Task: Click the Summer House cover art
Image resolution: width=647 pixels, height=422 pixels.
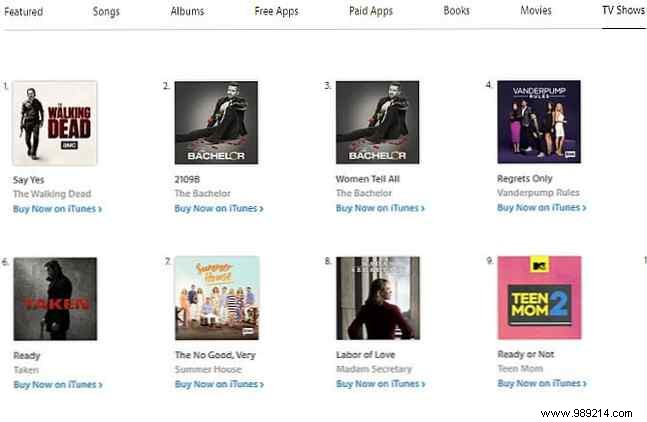Action: click(x=216, y=298)
